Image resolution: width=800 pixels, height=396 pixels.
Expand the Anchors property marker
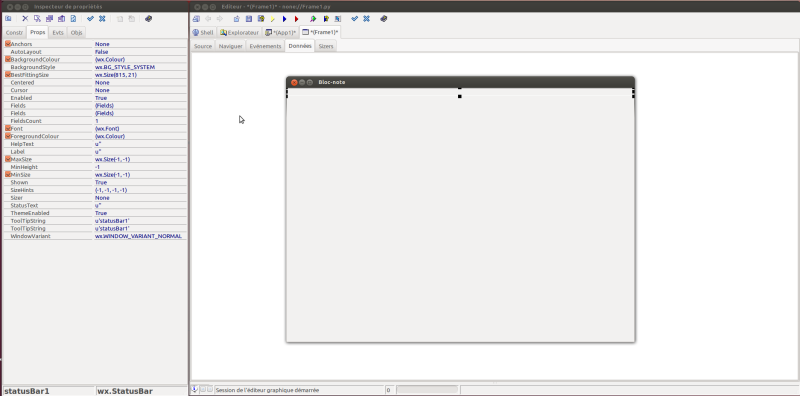click(8, 44)
